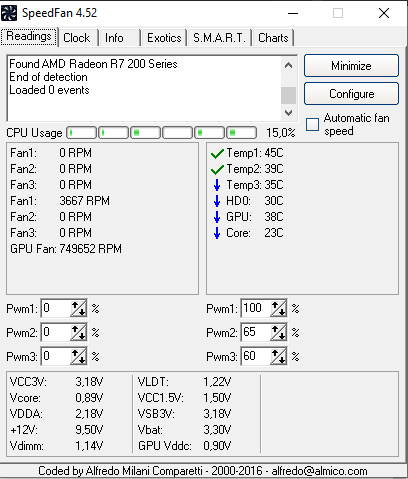The height and width of the screenshot is (479, 408).
Task: Open the Configure dialog
Action: pyautogui.click(x=351, y=94)
